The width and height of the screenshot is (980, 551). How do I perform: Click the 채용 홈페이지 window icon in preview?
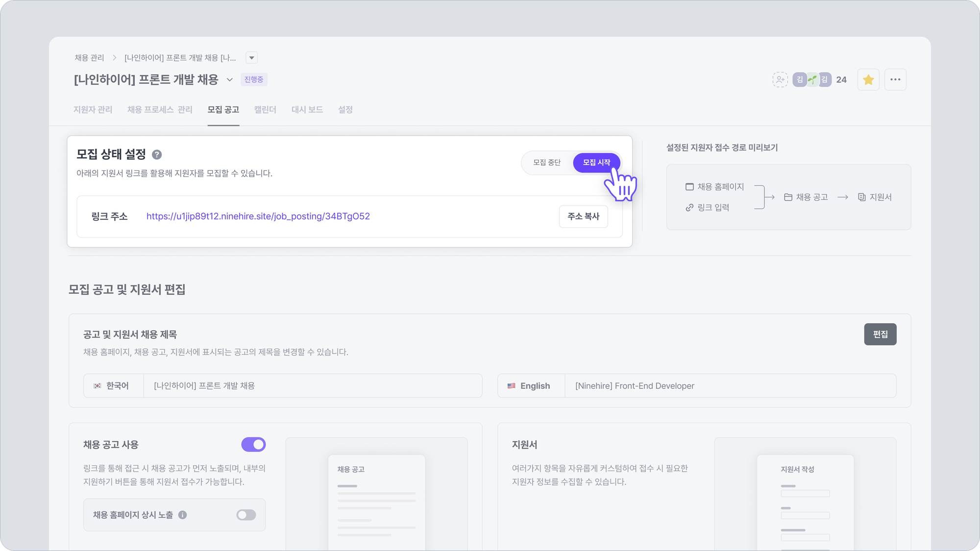pos(689,187)
